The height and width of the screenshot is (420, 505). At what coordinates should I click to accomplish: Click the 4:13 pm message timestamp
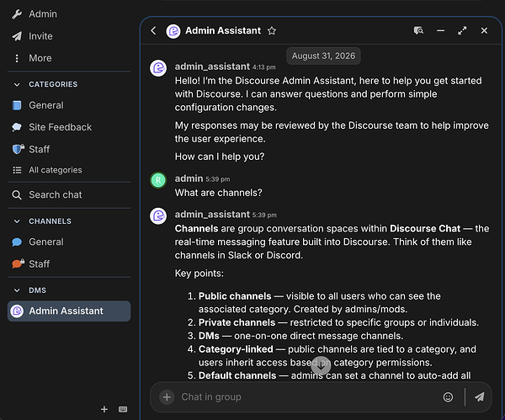click(263, 67)
